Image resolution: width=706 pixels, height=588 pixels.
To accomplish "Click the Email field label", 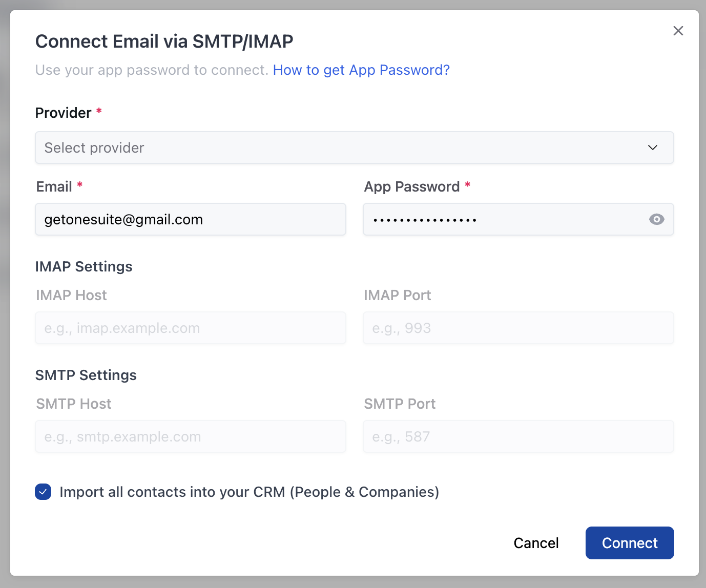I will (x=54, y=186).
